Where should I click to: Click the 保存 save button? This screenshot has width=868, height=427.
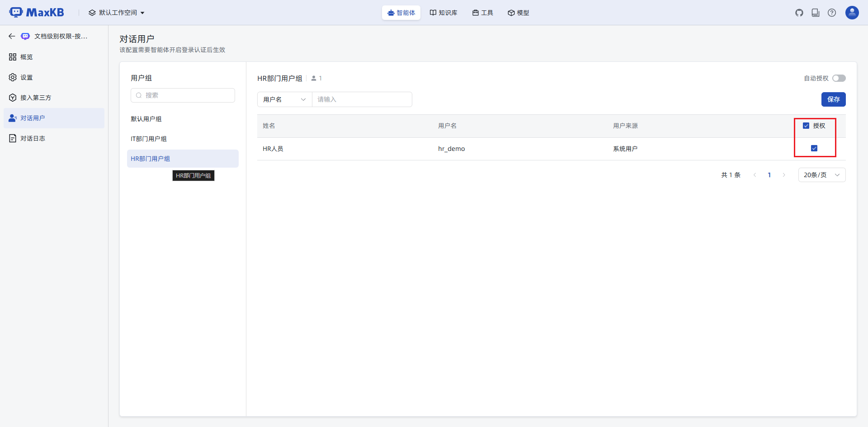(833, 99)
